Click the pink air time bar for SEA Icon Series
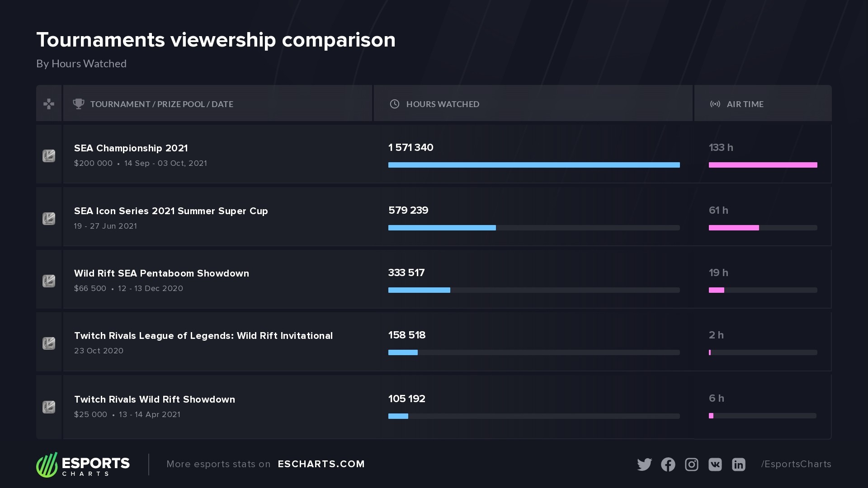Screen dimensions: 868x488 (734, 228)
